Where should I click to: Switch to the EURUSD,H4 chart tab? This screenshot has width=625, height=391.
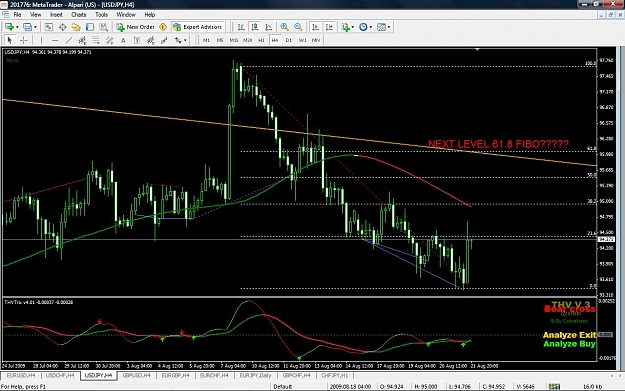coord(21,375)
